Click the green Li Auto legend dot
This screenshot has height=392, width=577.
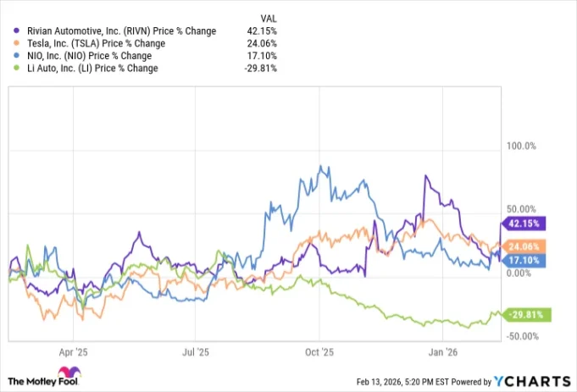[19, 69]
